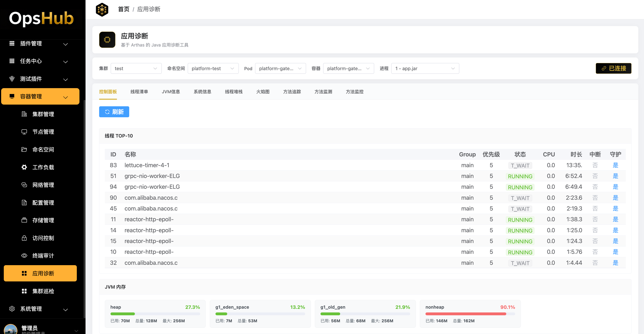
Task: Click the 节点管理 monitor icon
Action: [x=24, y=132]
